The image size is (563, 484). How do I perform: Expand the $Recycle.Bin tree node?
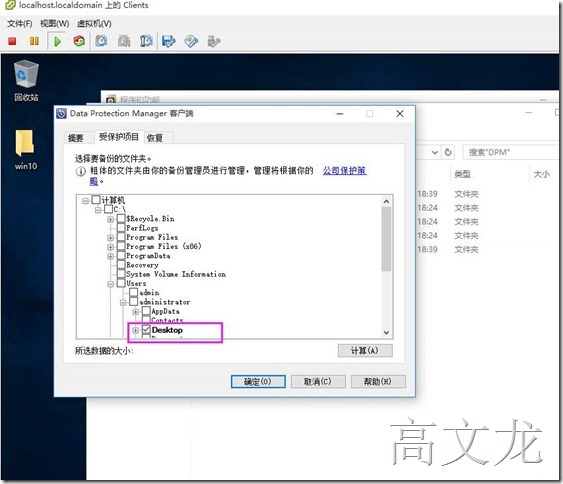coord(111,219)
